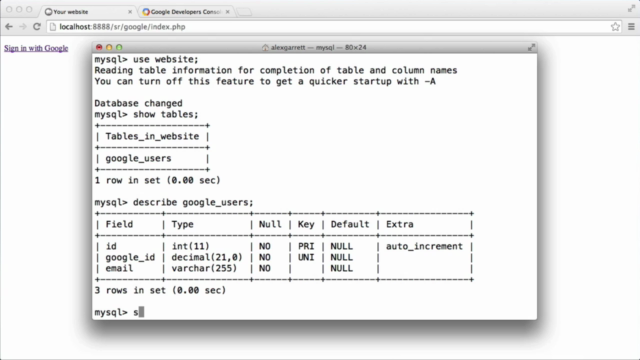Go back in the browser
Screen dimensions: 640x360
point(9,27)
